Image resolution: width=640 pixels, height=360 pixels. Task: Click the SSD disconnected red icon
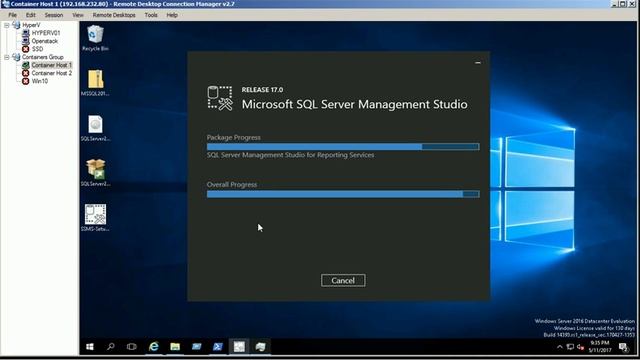[26, 49]
